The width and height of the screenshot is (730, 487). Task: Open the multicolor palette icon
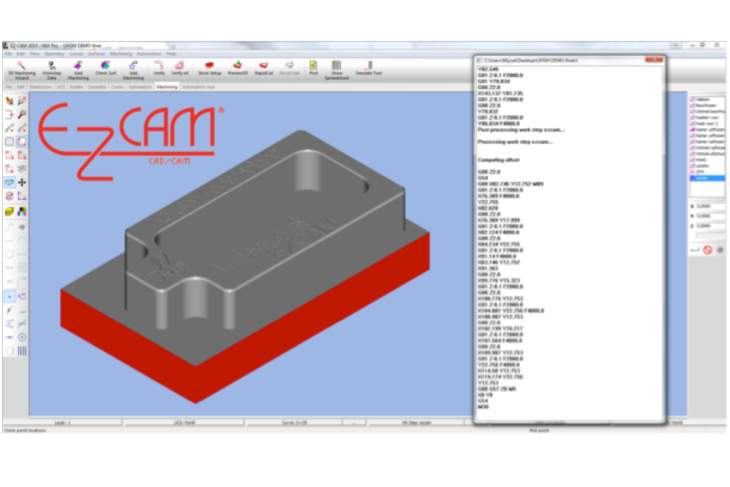[22, 211]
